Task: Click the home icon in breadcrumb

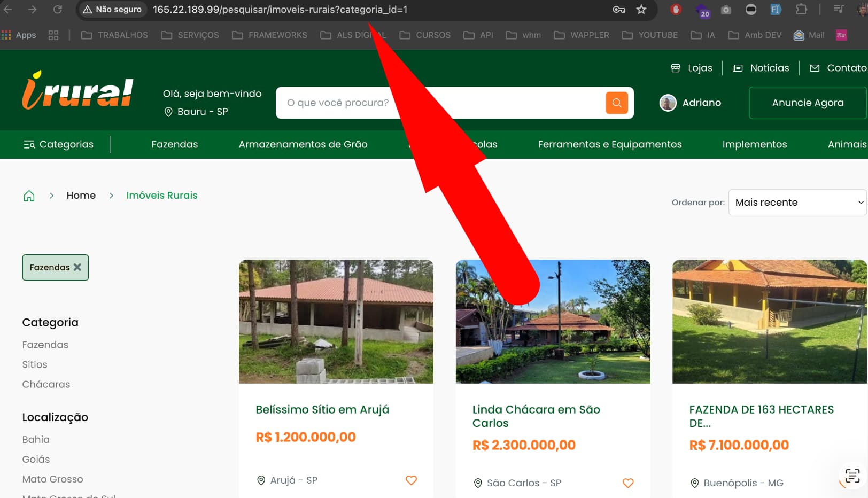Action: pyautogui.click(x=29, y=196)
